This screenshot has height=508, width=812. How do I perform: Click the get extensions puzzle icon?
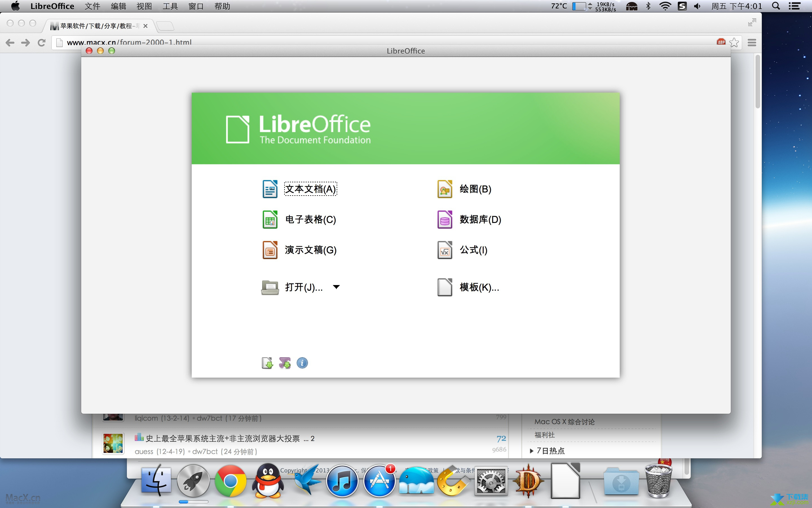coord(285,363)
